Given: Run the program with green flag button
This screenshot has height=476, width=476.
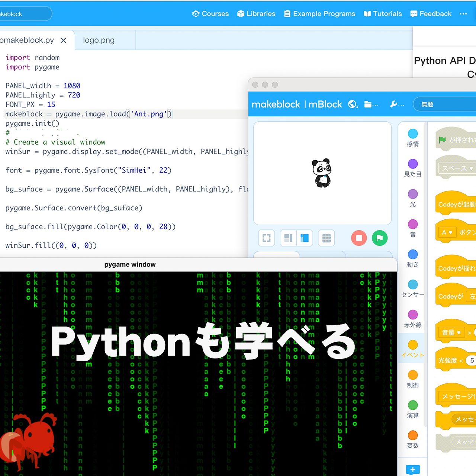Looking at the screenshot, I should 380,238.
